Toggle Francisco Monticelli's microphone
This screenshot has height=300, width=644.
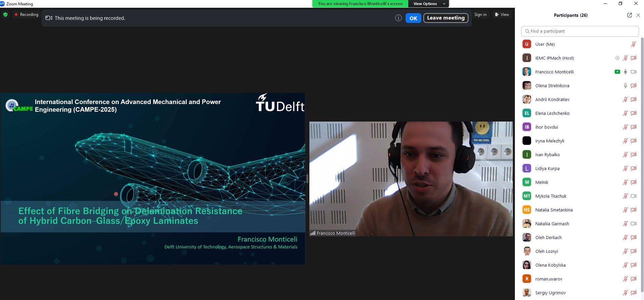(625, 72)
